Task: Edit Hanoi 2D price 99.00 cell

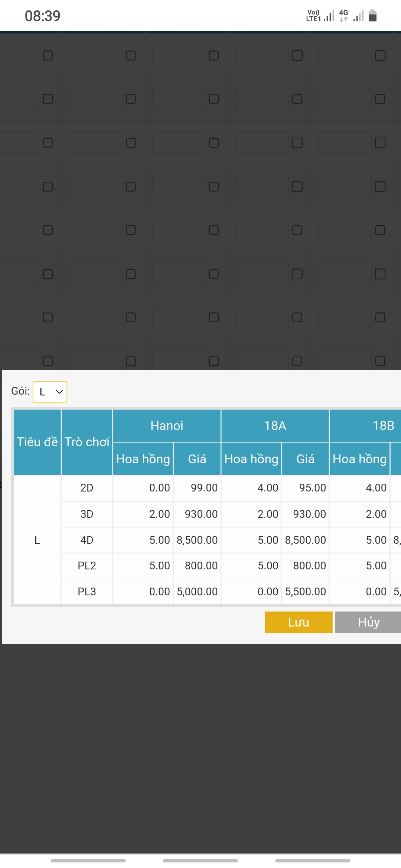Action: [197, 488]
